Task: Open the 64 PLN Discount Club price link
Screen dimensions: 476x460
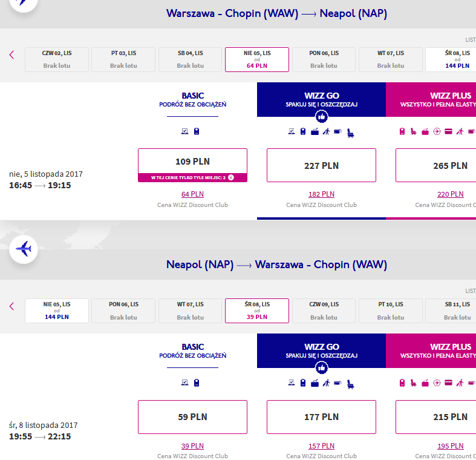Action: (x=193, y=194)
